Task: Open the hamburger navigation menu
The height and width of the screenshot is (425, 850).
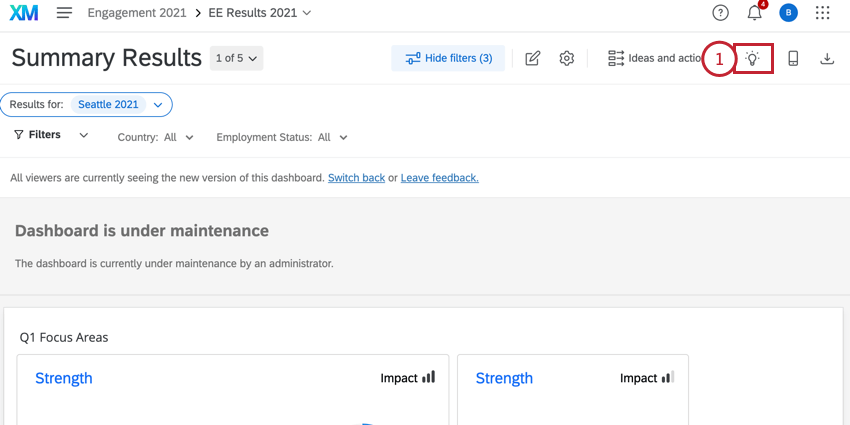Action: (x=65, y=13)
